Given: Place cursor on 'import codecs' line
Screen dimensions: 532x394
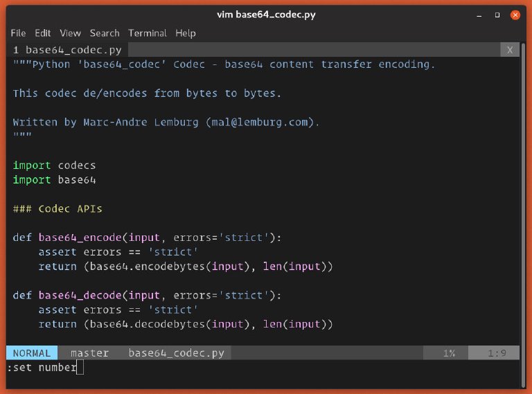Looking at the screenshot, I should (x=54, y=165).
